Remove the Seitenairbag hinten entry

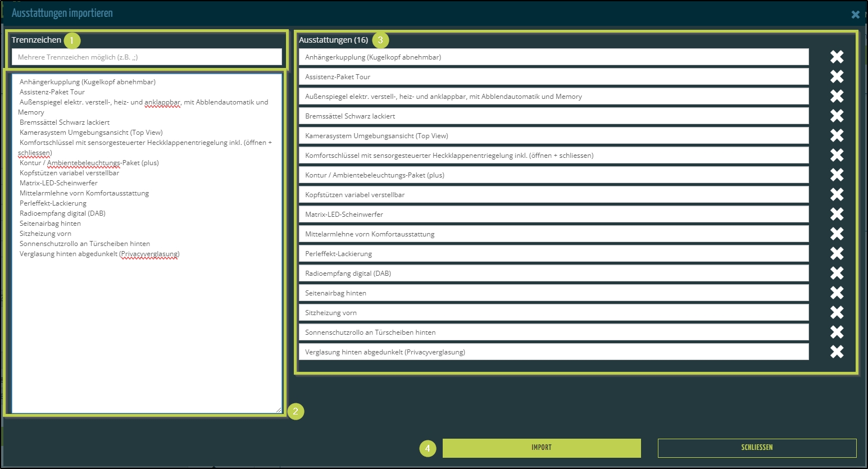point(837,293)
